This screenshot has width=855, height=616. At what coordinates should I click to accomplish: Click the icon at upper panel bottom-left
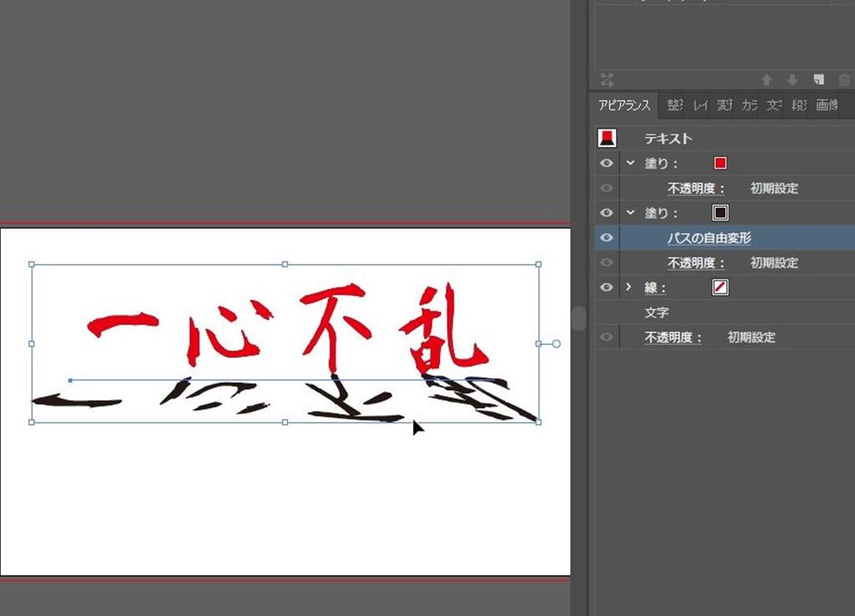[x=607, y=80]
